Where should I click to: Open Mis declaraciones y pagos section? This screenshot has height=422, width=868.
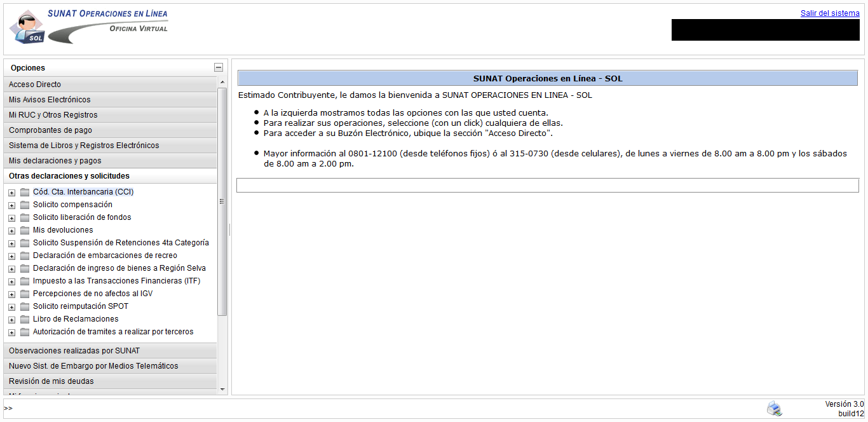(x=111, y=161)
